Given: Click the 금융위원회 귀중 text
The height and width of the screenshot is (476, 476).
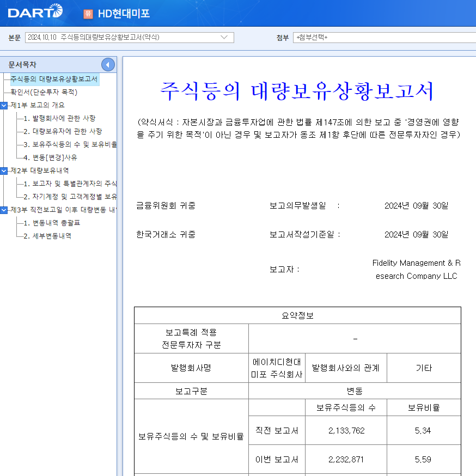Looking at the screenshot, I should tap(166, 206).
